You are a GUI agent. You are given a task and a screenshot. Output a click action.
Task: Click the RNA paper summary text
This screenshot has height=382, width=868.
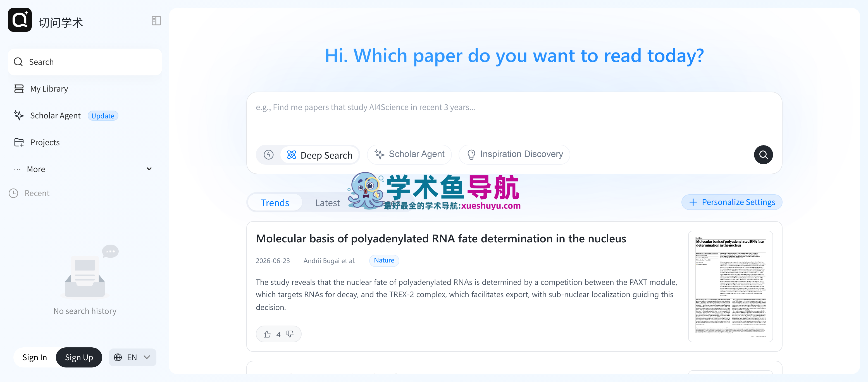point(466,294)
